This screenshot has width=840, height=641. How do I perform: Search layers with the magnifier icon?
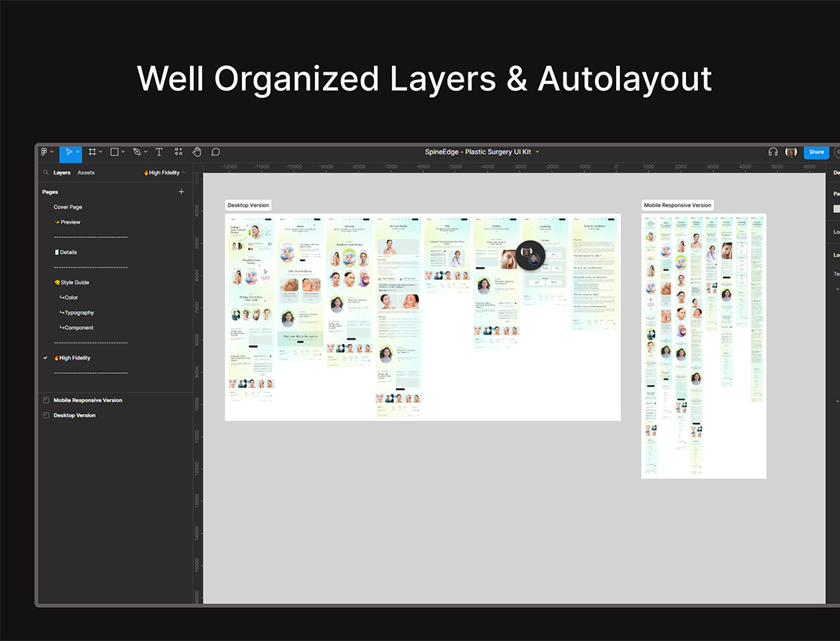tap(46, 173)
